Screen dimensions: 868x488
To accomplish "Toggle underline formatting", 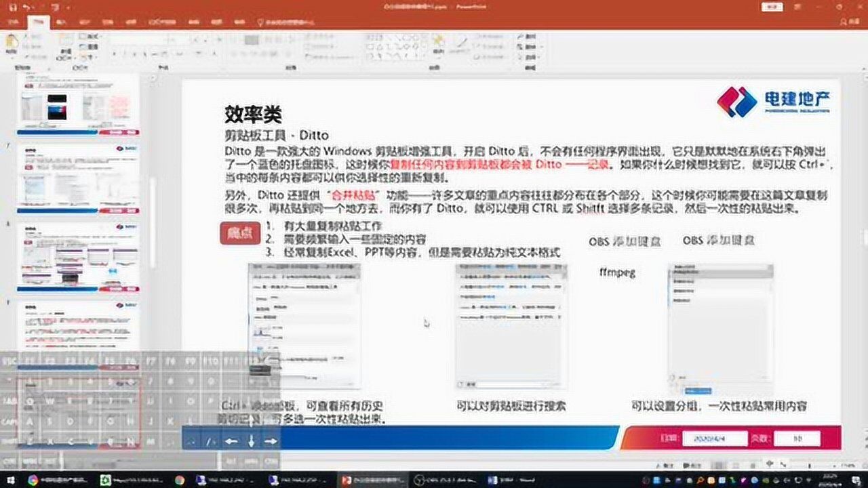I will [134, 54].
